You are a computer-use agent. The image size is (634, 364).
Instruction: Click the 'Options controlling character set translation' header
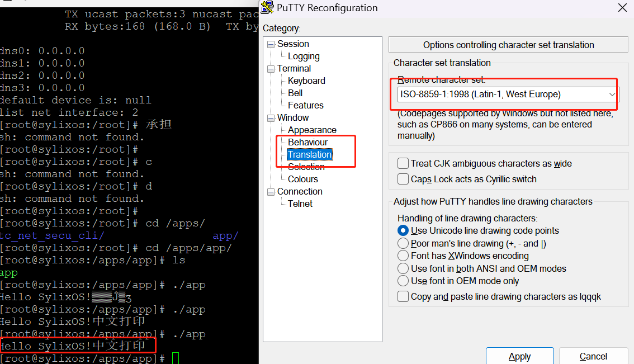tap(508, 45)
